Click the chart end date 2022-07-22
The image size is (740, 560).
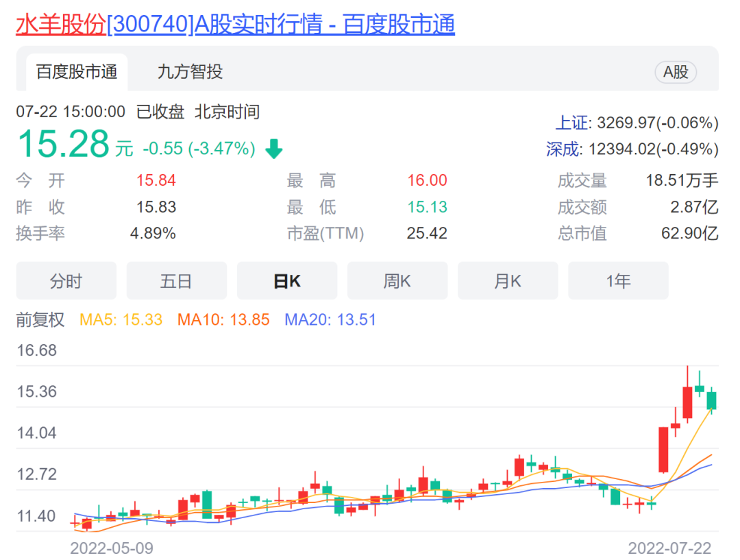pyautogui.click(x=669, y=548)
